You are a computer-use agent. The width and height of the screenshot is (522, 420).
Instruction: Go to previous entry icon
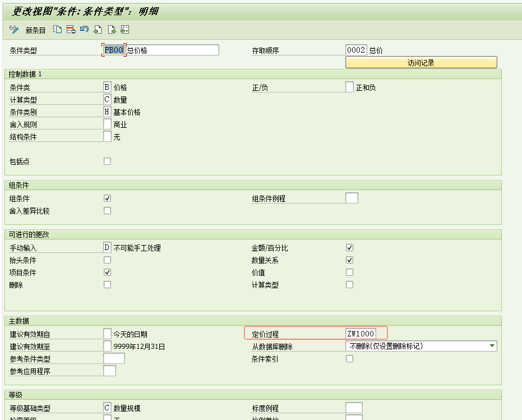(98, 30)
